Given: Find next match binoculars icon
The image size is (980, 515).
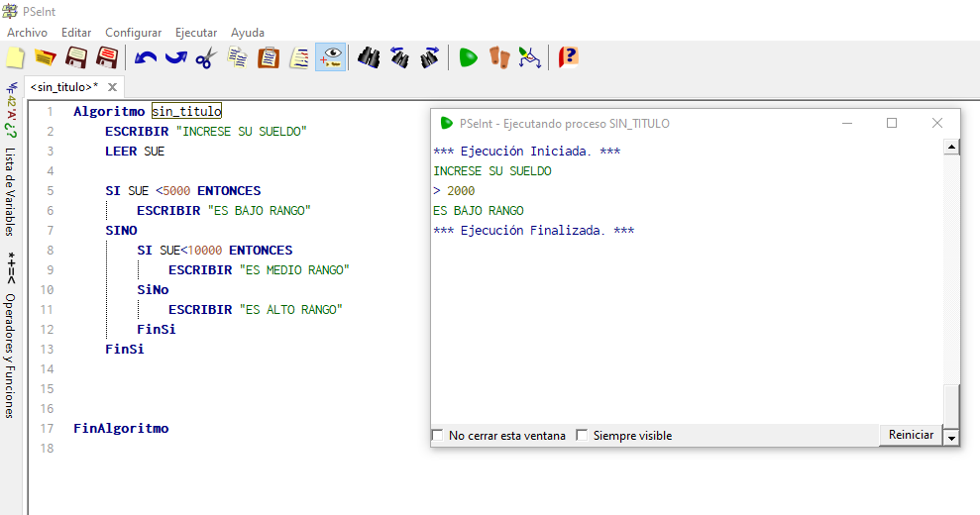Looking at the screenshot, I should pos(430,58).
